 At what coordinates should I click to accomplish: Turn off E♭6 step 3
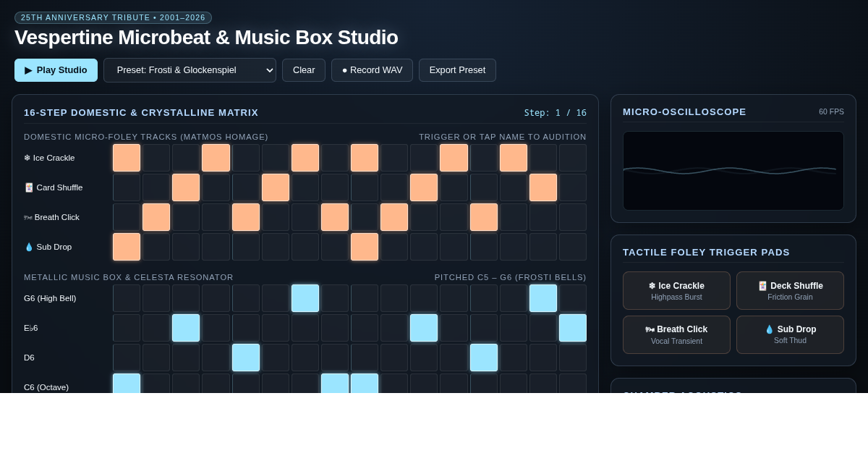pos(186,328)
